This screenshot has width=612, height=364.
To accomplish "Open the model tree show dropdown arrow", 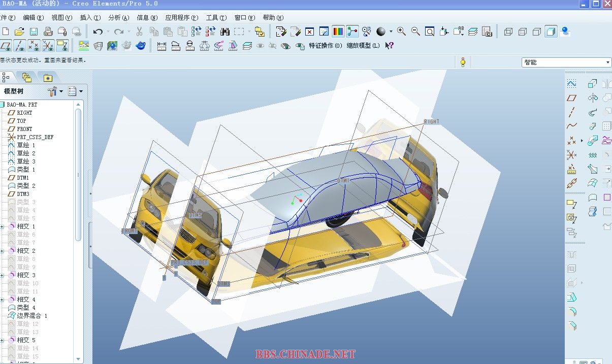I will tap(81, 91).
